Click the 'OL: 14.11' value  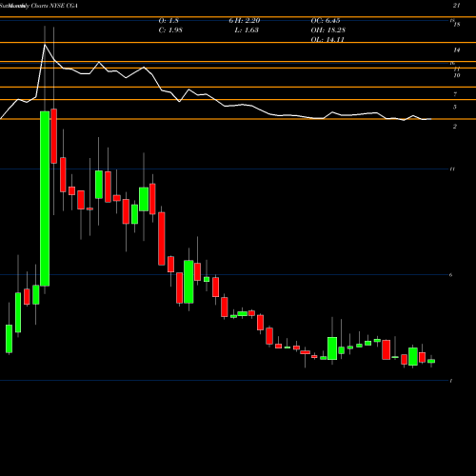327,40
